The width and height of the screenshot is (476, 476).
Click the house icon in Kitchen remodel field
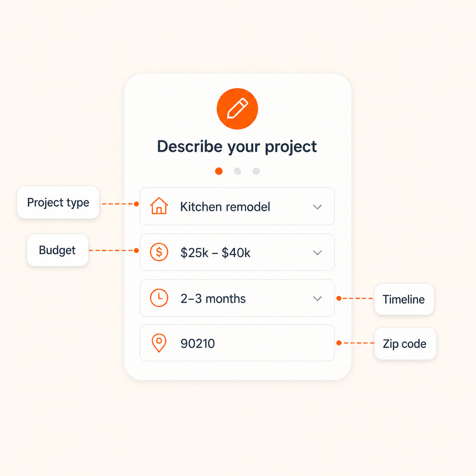159,206
